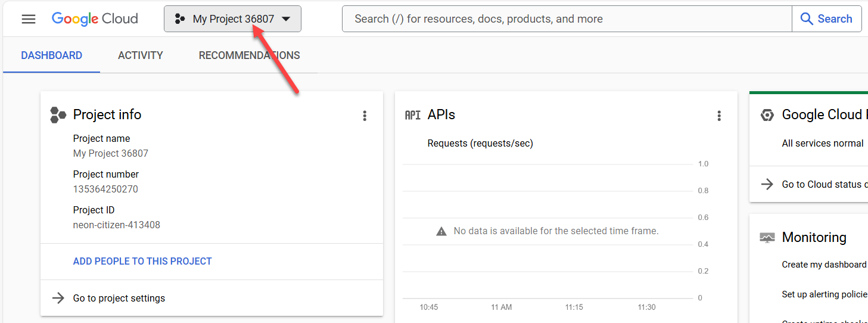This screenshot has width=868, height=323.
Task: Select project ID neon-citizen-413408
Action: pos(117,225)
